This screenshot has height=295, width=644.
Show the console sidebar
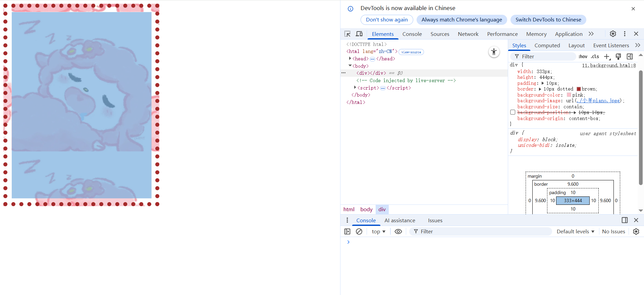347,232
